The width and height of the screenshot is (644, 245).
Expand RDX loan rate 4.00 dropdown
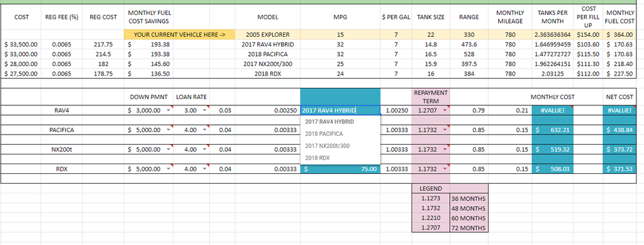coord(204,169)
